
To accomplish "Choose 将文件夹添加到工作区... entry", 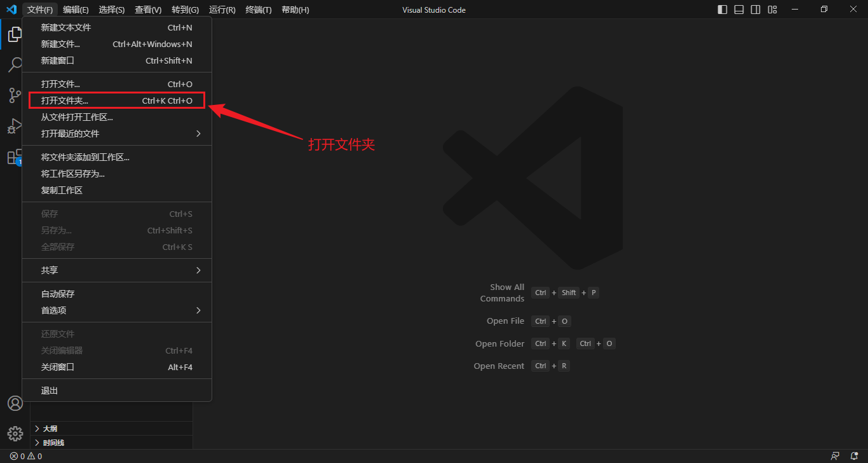I will 117,157.
